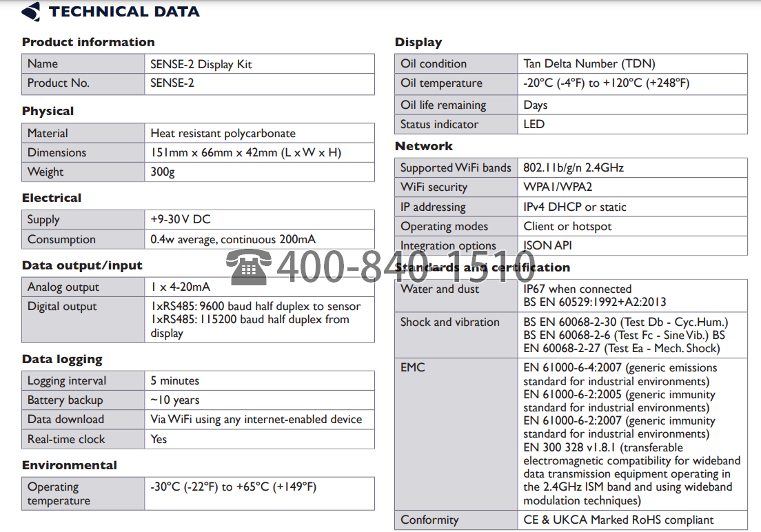Image resolution: width=761 pixels, height=532 pixels.
Task: Select the "300g" weight value
Action: [x=163, y=172]
